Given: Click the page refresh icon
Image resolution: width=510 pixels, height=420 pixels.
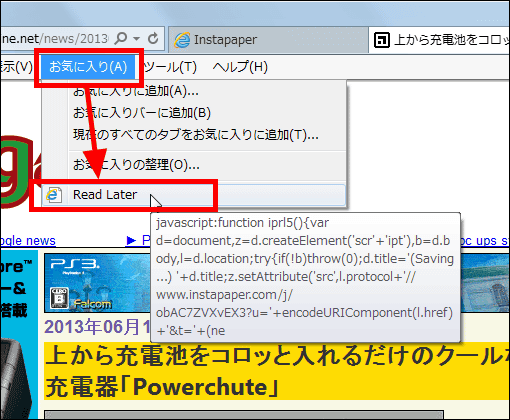Looking at the screenshot, I should pos(153,39).
